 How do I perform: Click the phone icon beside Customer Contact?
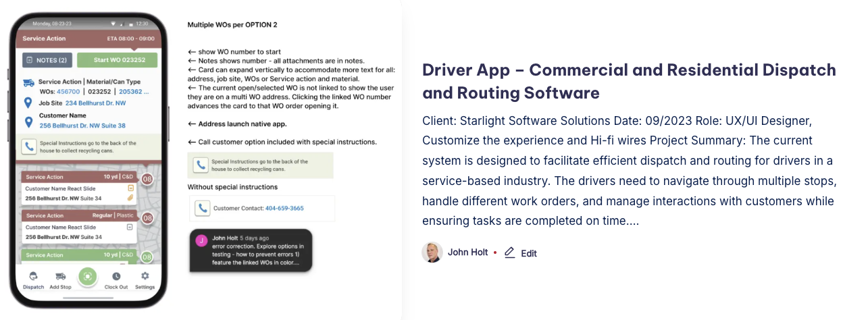click(201, 208)
